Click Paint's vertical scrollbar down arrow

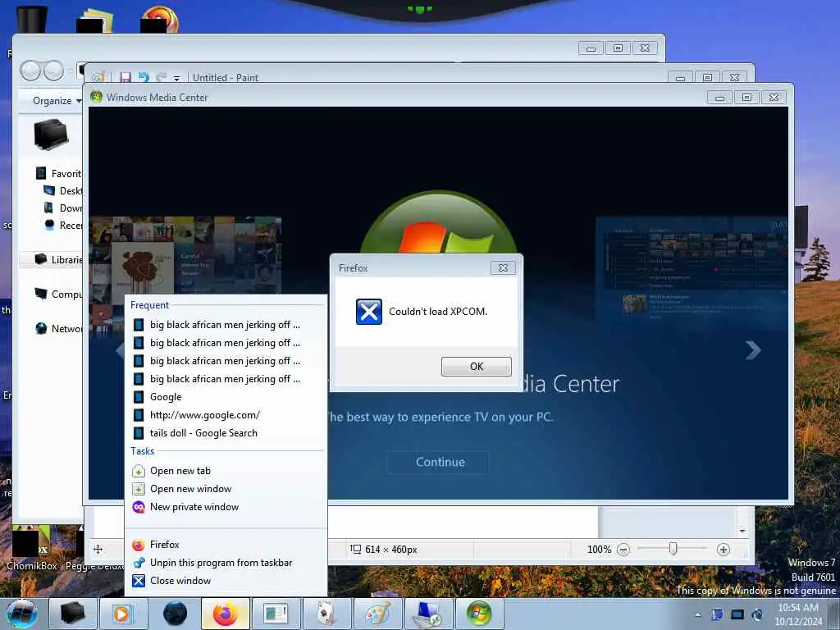742,531
